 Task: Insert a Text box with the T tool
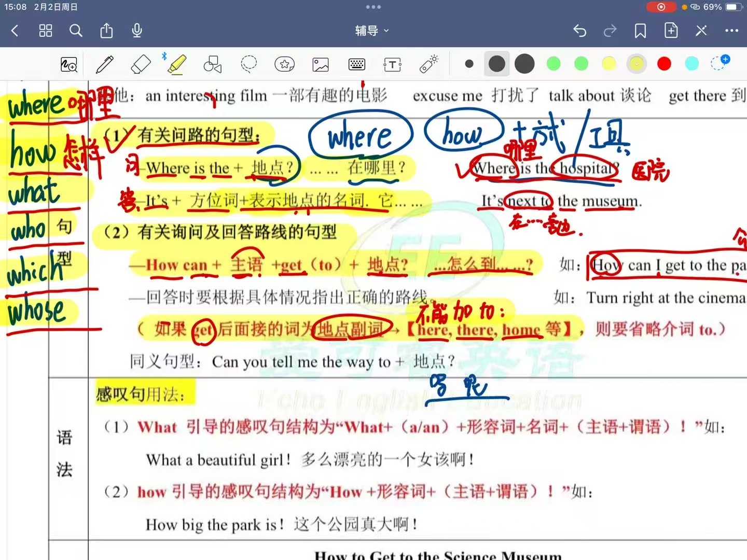point(392,64)
